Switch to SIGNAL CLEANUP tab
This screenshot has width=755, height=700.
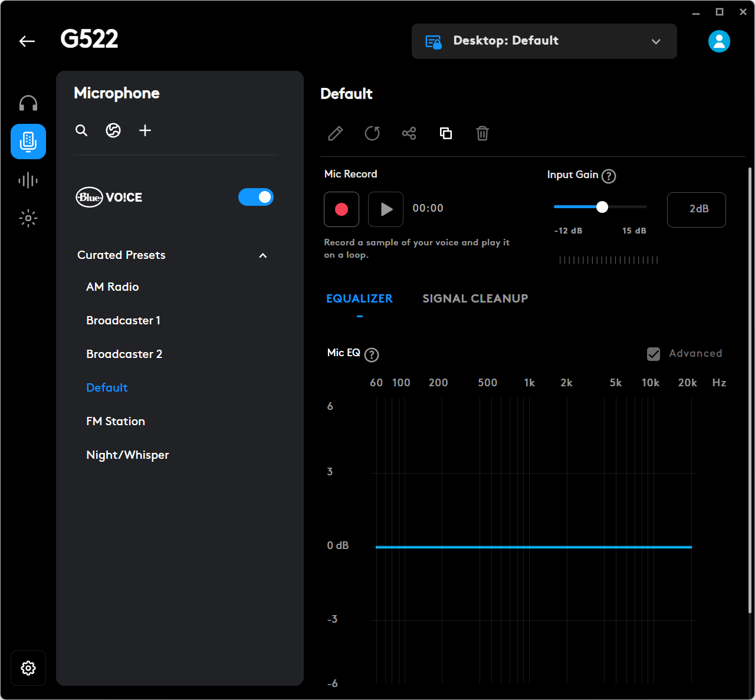click(x=475, y=298)
